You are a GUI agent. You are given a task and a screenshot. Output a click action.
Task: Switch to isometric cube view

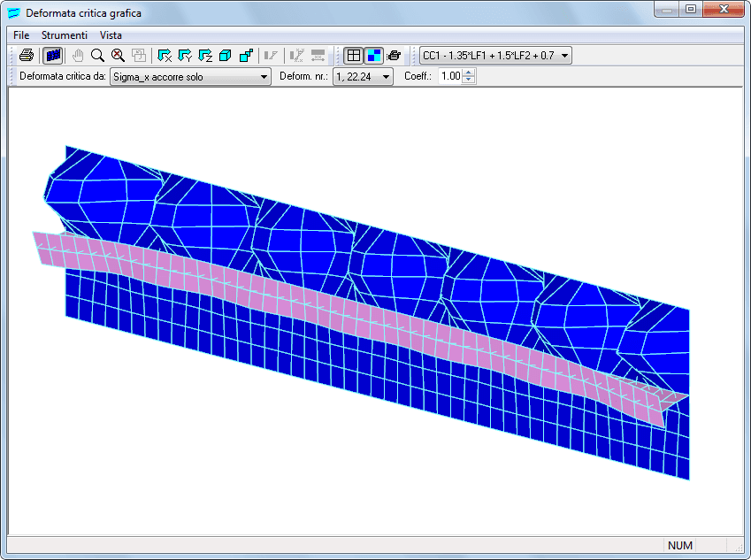225,56
